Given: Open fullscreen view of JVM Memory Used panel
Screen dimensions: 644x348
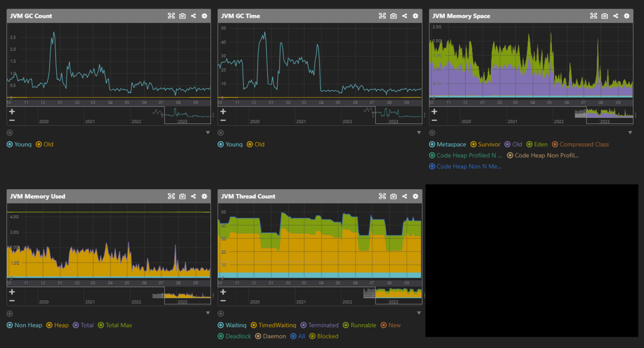Looking at the screenshot, I should pyautogui.click(x=171, y=197).
